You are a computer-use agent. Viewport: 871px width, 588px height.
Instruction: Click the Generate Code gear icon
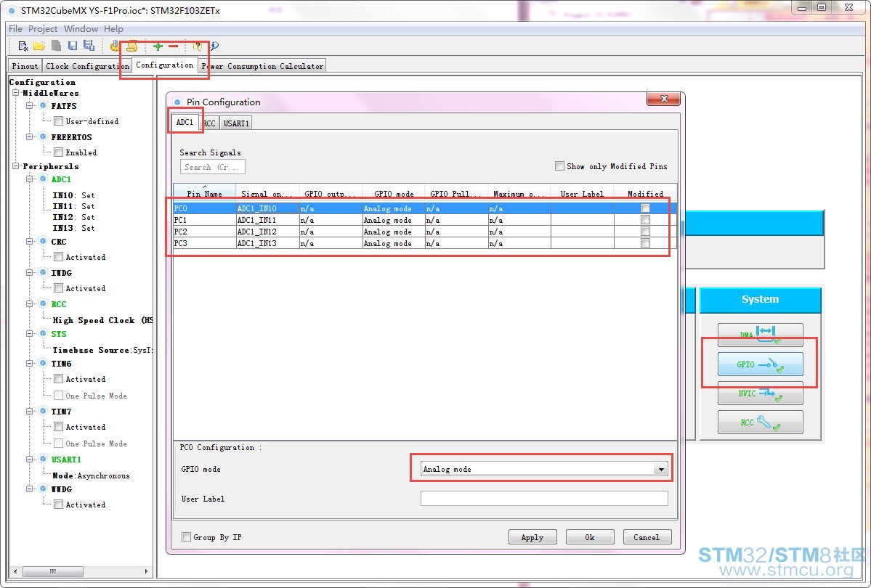(x=114, y=46)
